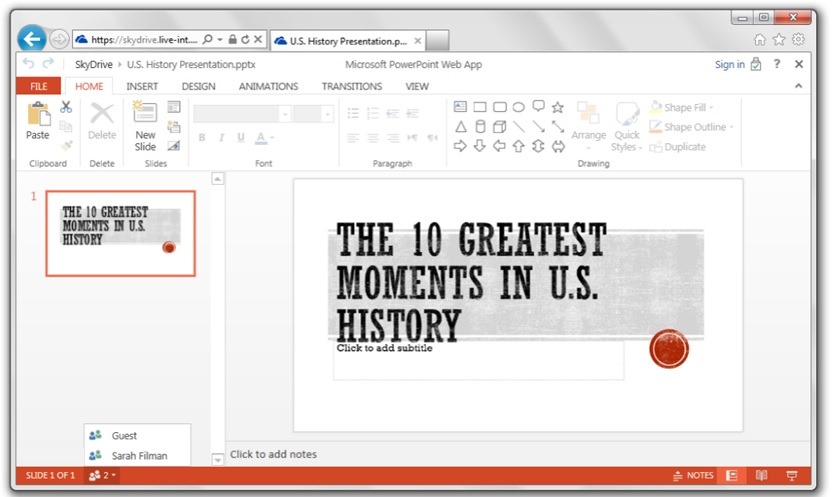Screen dimensions: 833x497
Task: Open SkyDrive breadcrumb link
Action: (93, 64)
